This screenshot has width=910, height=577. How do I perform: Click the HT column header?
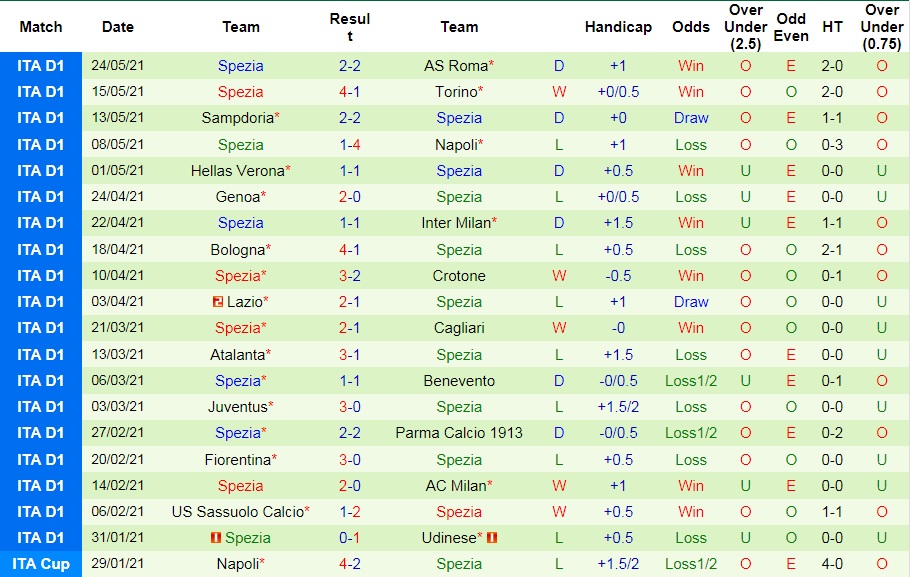coord(832,27)
